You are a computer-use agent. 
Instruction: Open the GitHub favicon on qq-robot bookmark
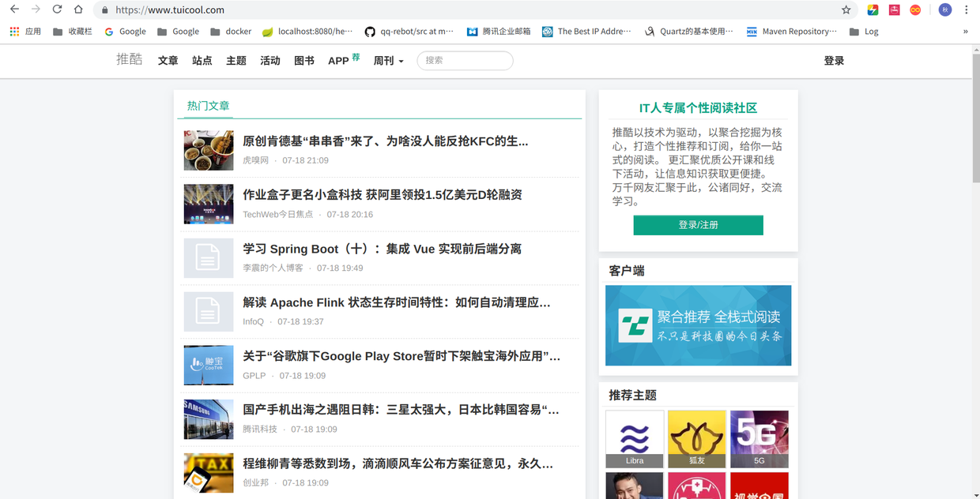[x=370, y=32]
